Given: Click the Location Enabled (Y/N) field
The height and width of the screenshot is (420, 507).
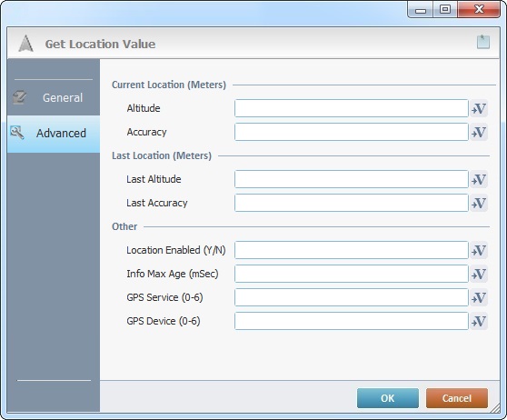Looking at the screenshot, I should 351,250.
